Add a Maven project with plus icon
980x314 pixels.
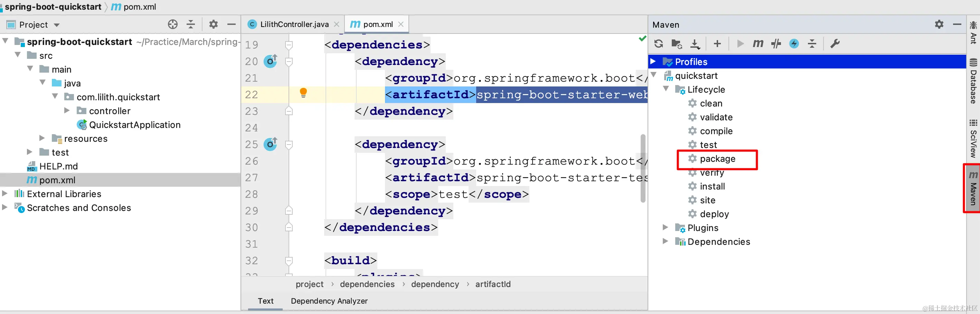click(x=717, y=44)
